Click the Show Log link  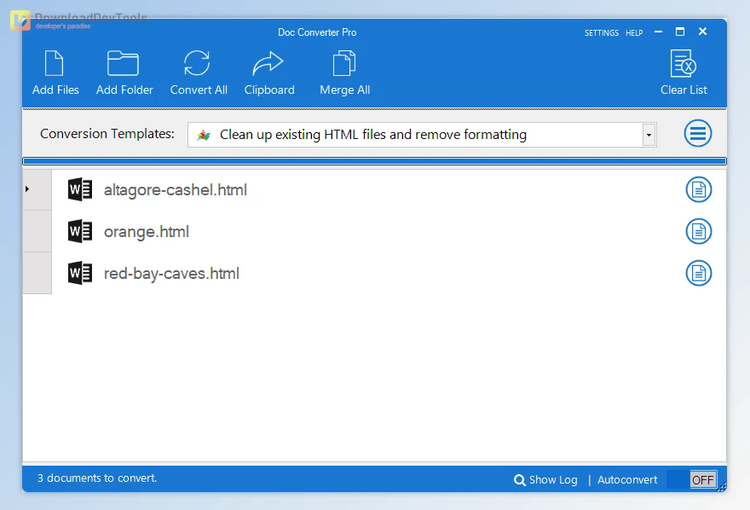click(553, 480)
